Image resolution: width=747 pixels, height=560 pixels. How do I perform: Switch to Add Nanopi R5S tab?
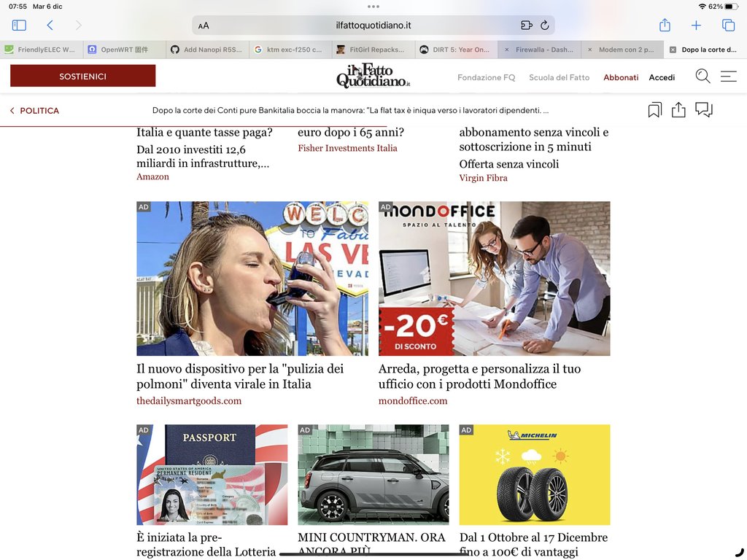click(x=207, y=50)
